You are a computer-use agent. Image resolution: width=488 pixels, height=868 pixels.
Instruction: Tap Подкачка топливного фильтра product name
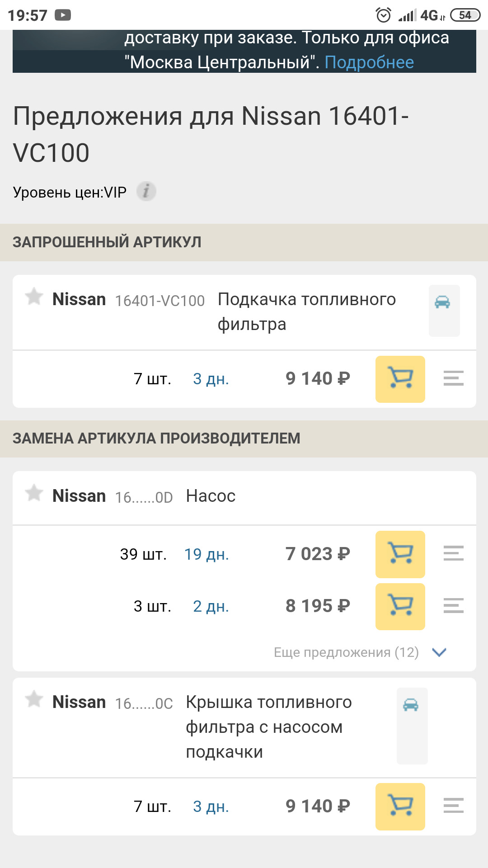pos(306,311)
